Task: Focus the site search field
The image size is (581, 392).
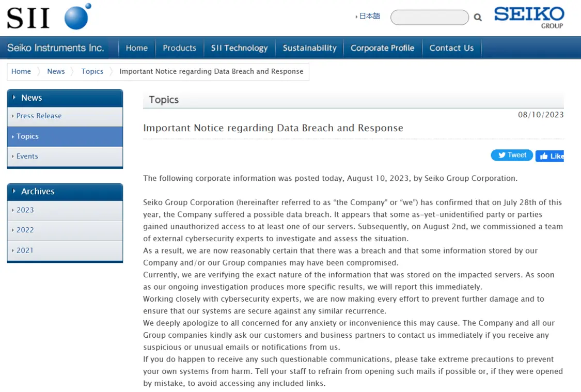Action: [430, 18]
